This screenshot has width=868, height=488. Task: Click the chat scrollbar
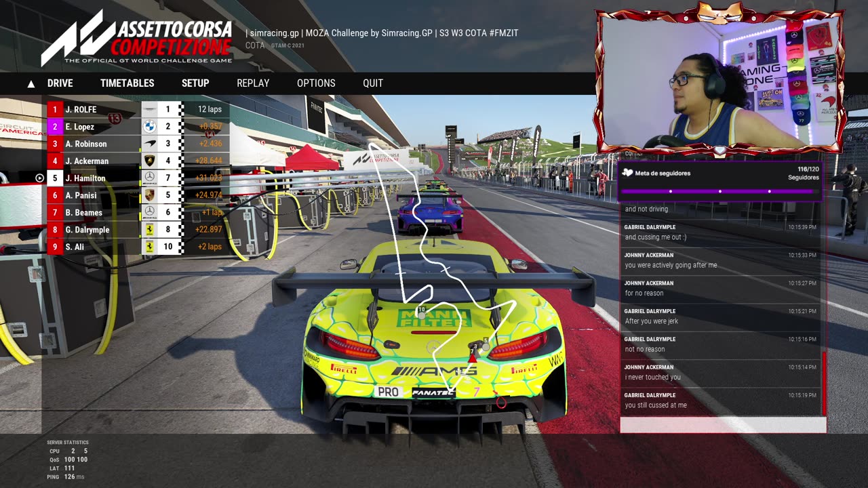click(x=824, y=384)
